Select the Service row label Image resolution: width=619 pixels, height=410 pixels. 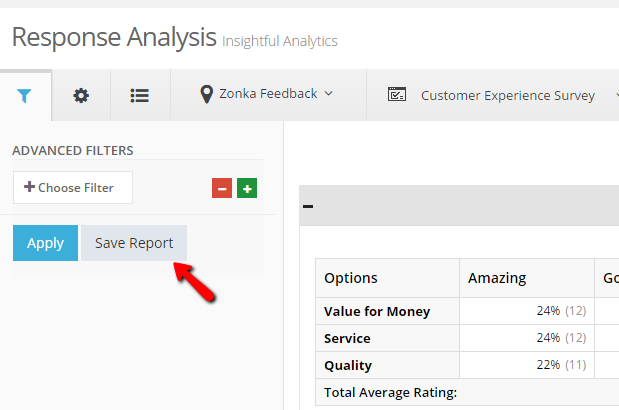tap(347, 339)
